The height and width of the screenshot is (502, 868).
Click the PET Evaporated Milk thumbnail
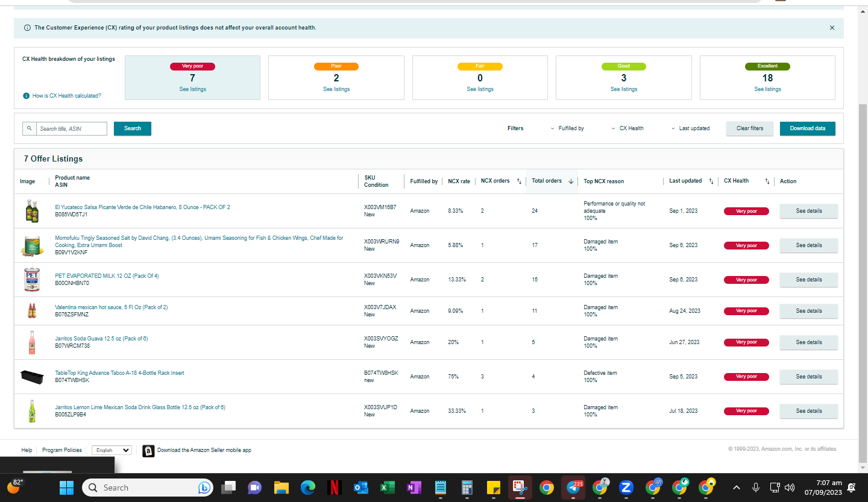[x=31, y=280]
